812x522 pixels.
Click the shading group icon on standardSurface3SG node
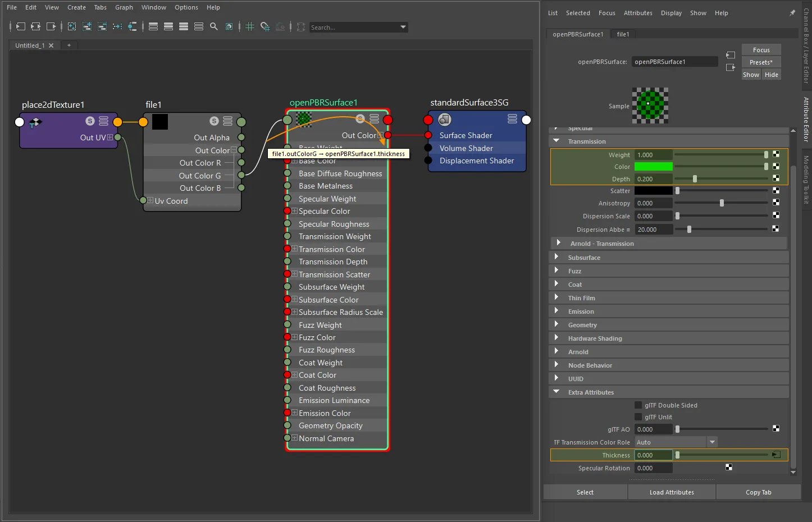click(445, 120)
